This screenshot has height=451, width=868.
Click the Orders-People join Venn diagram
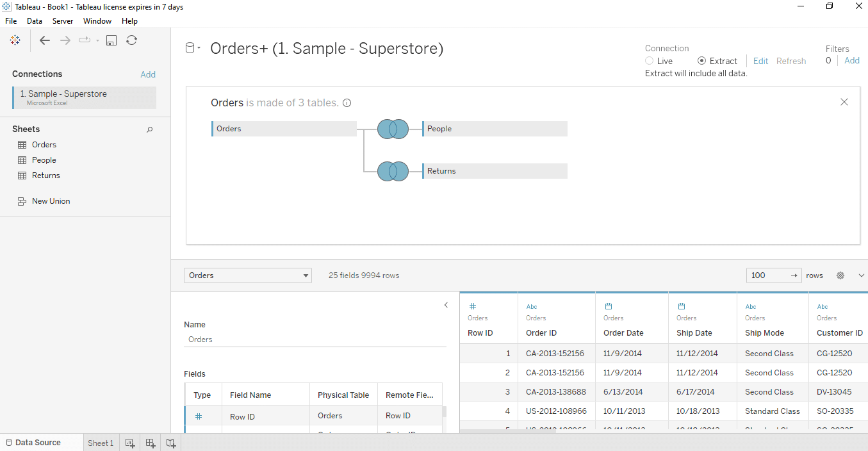tap(393, 129)
